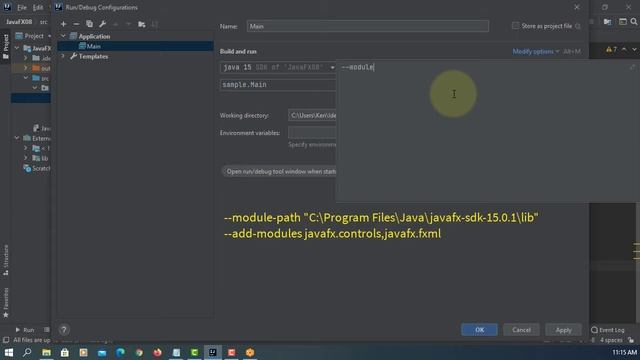Open Microsoft Store from the taskbar
The width and height of the screenshot is (640, 360).
65,352
